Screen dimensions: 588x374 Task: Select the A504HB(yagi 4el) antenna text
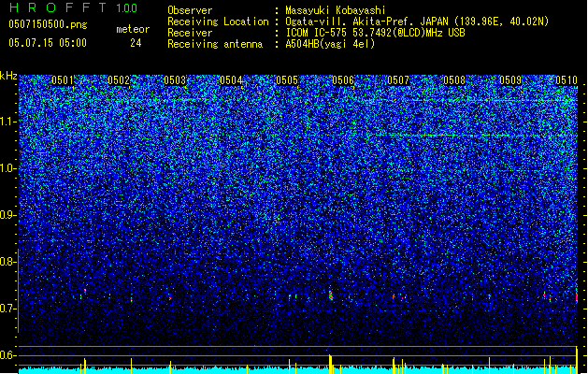[x=330, y=44]
